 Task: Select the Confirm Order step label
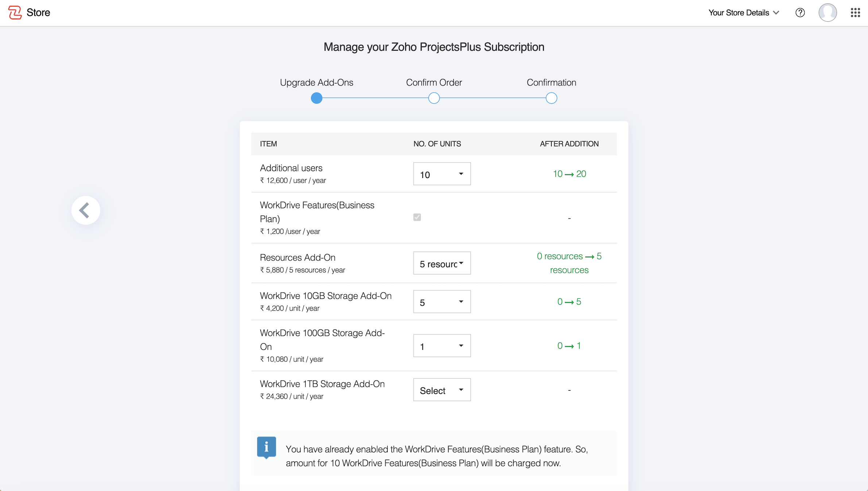[434, 82]
